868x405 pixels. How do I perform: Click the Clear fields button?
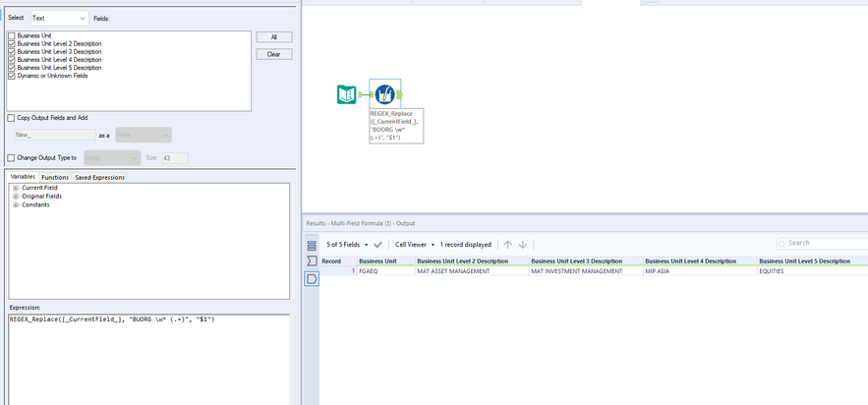tap(274, 54)
